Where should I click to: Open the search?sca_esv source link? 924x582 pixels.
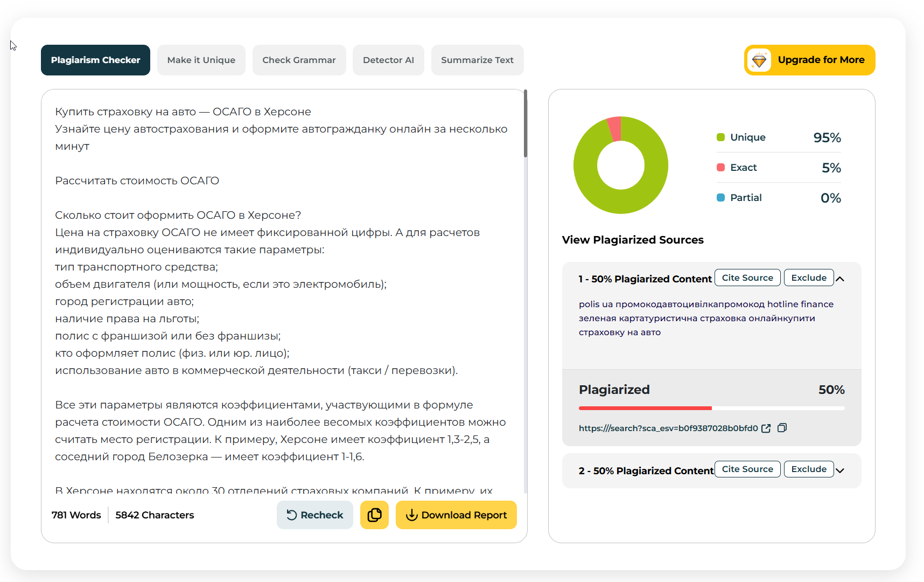pos(668,428)
